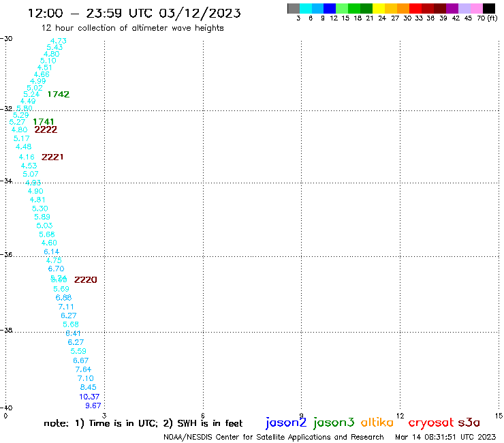Click the wave height value '4.53'

click(29, 166)
